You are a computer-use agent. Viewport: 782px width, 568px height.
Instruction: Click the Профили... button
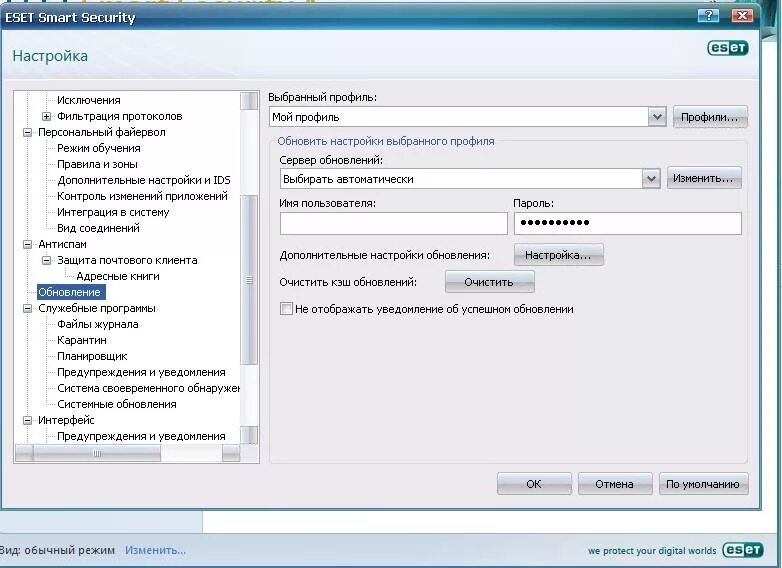710,117
